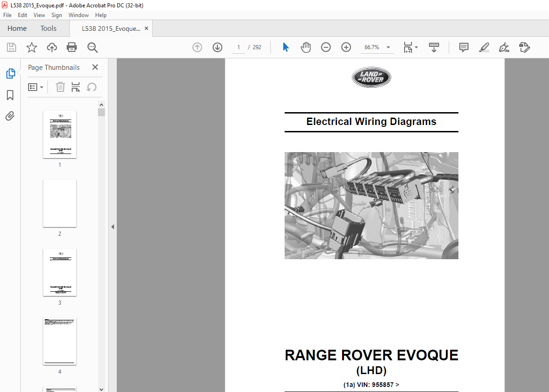Rotate page icon in thumbnails panel
Image resolution: width=549 pixels, height=392 pixels.
pyautogui.click(x=91, y=87)
